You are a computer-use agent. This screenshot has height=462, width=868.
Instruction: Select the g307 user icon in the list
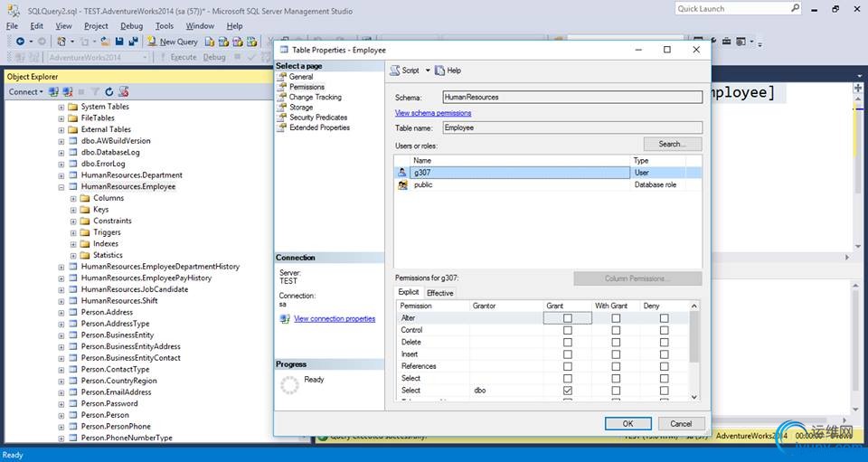[x=403, y=172]
